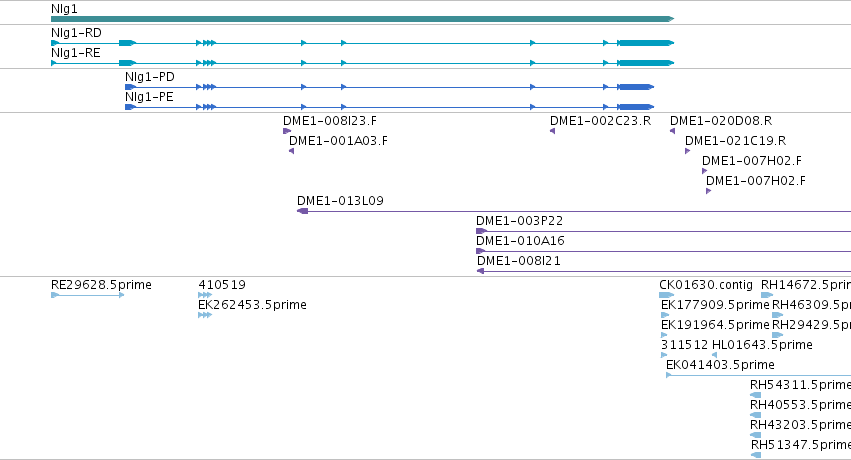Click the DME1-001A03.F label
This screenshot has width=851, height=460.
pyautogui.click(x=338, y=141)
